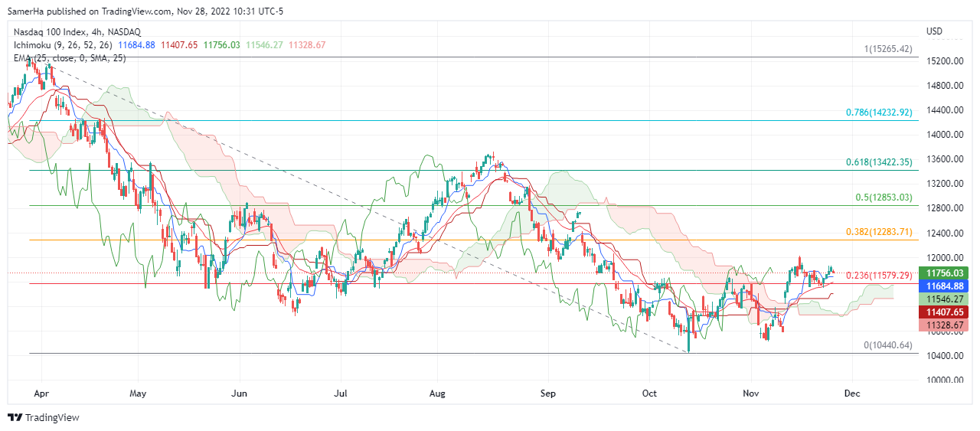Click the orange 0.382(12283.71) Fibonacci label
The image size is (980, 431).
pos(879,232)
